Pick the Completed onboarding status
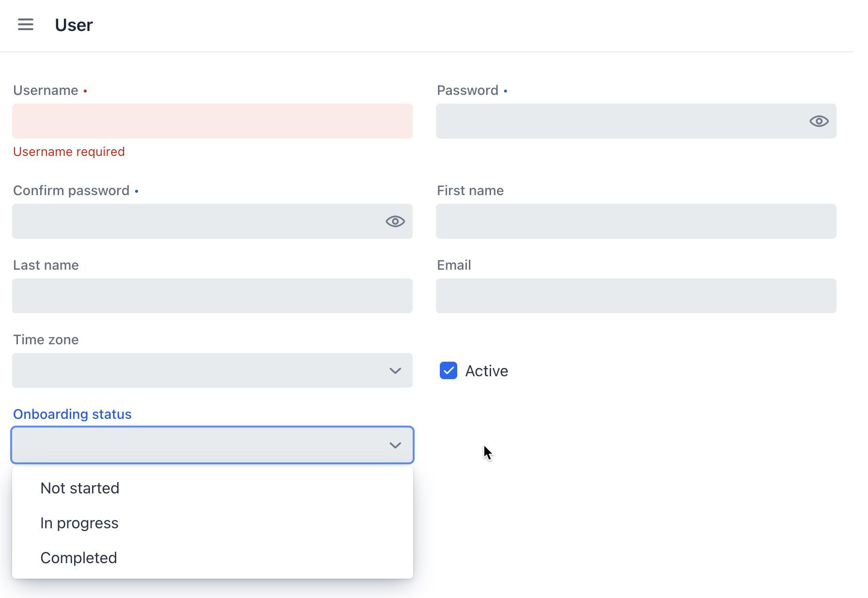The image size is (868, 598). (x=79, y=558)
